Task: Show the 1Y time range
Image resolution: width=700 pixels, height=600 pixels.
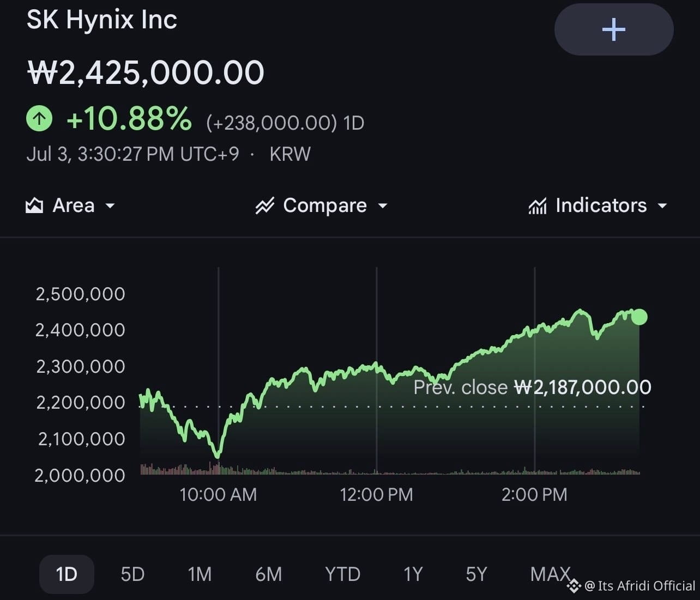Action: coord(413,574)
